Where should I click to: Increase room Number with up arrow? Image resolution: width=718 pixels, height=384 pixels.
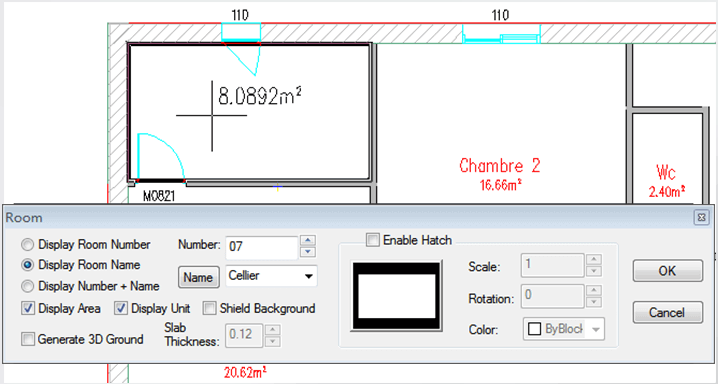308,241
